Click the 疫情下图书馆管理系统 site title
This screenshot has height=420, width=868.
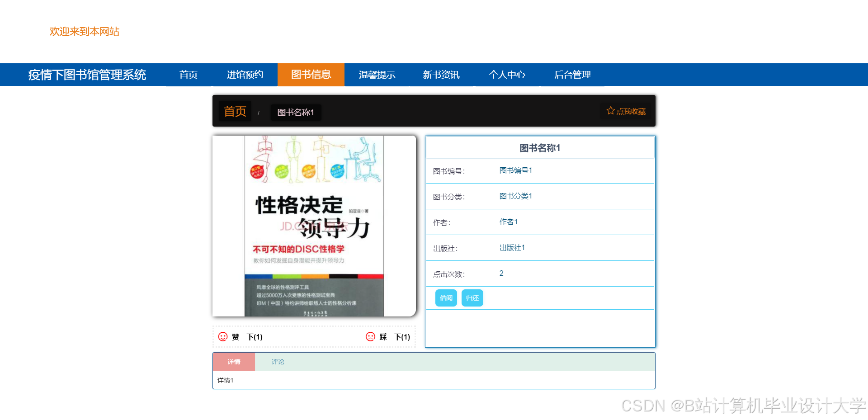coord(87,75)
